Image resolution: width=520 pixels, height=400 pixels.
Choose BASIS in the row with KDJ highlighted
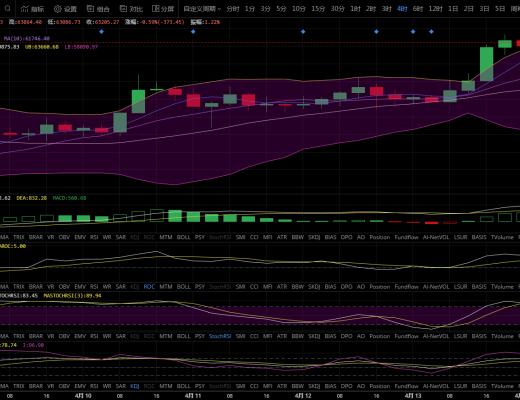[479, 386]
